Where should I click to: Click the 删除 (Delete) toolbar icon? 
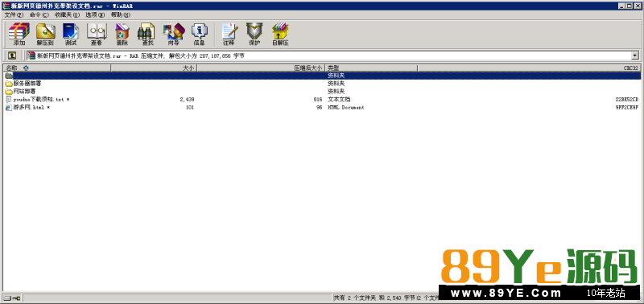tap(122, 35)
